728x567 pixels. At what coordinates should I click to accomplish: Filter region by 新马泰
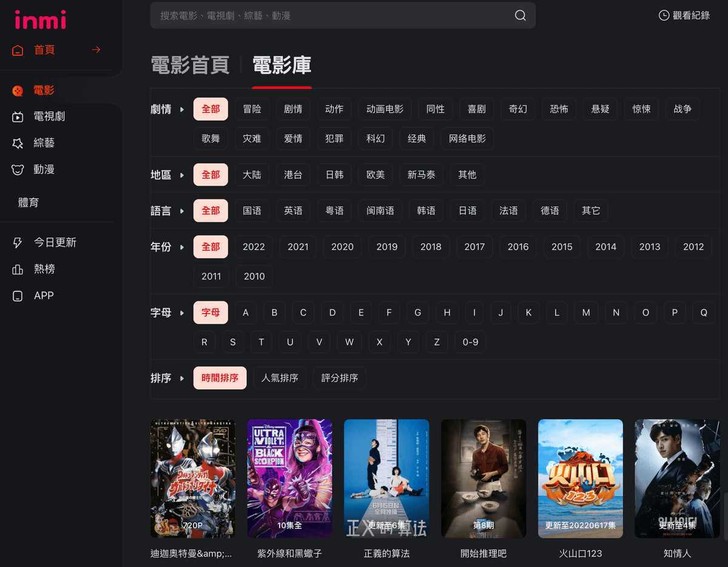421,175
